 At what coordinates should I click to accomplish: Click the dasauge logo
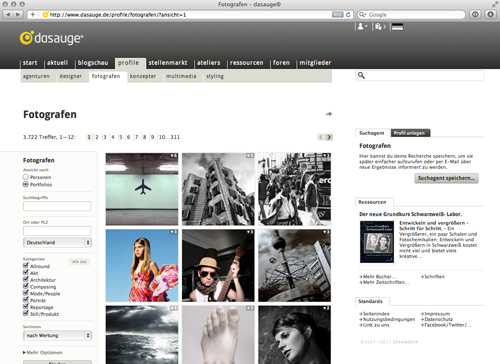(x=51, y=38)
